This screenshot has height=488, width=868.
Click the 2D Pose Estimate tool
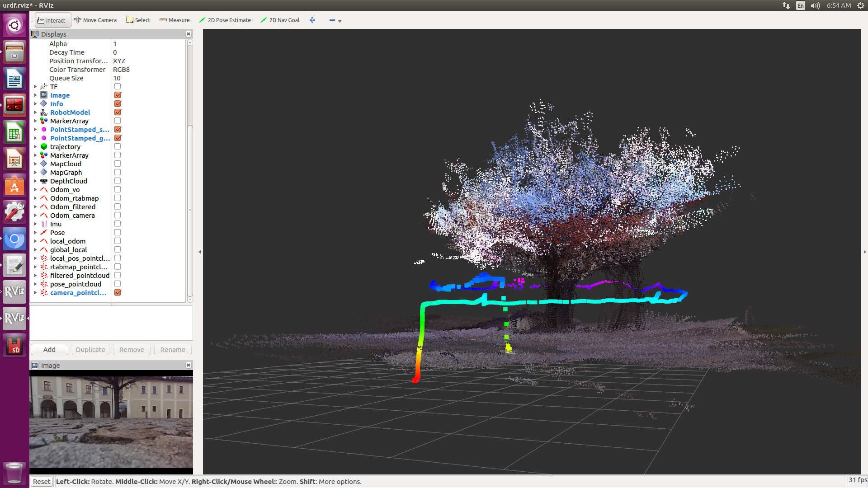point(225,20)
